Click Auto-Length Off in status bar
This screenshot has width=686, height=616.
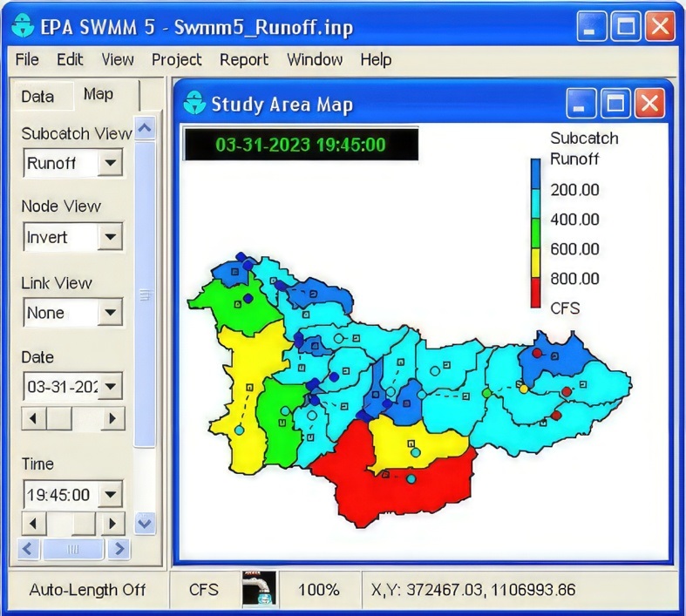[x=87, y=590]
